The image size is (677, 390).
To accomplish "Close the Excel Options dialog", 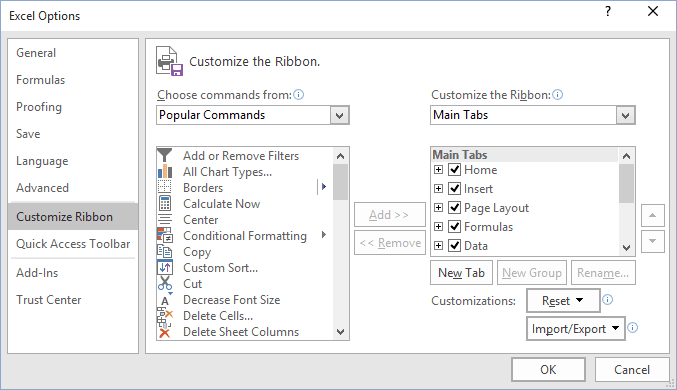I will pyautogui.click(x=653, y=11).
